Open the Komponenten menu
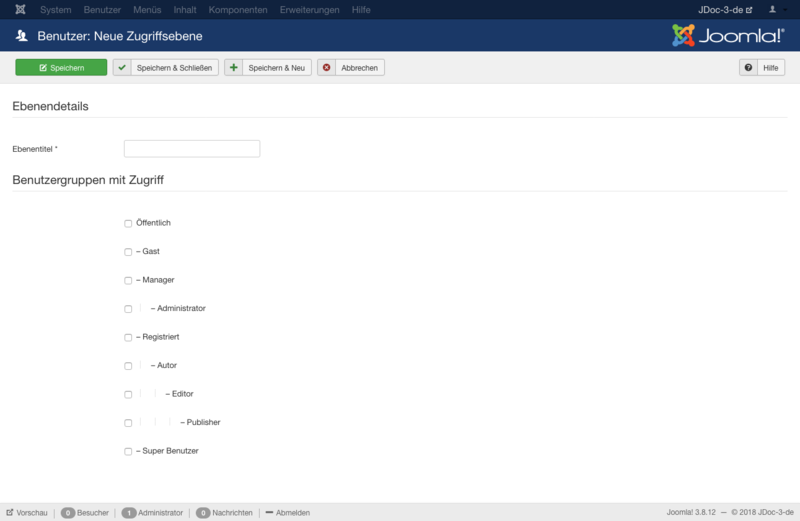The image size is (800, 521). [238, 9]
